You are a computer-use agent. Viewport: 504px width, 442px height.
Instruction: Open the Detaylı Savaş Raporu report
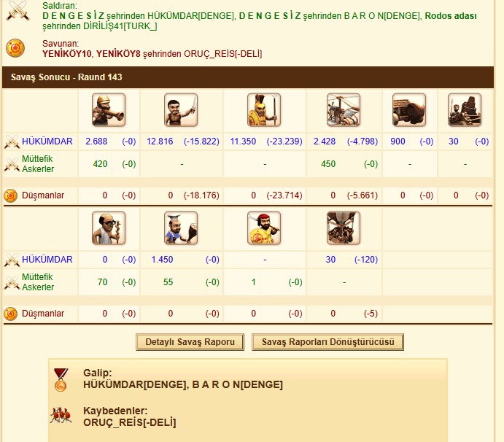pos(190,342)
